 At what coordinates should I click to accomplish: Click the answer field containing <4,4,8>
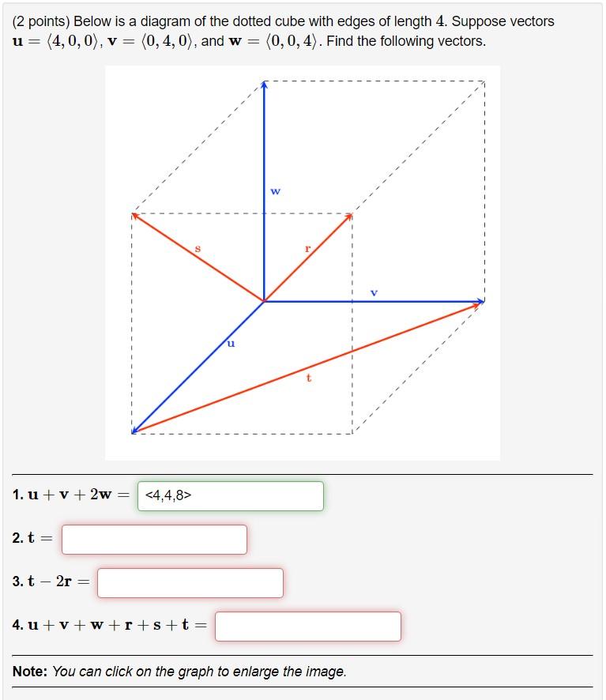[x=229, y=497]
